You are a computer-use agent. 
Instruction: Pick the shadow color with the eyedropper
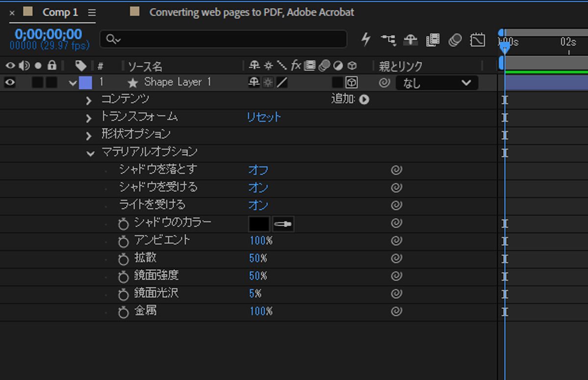point(283,224)
